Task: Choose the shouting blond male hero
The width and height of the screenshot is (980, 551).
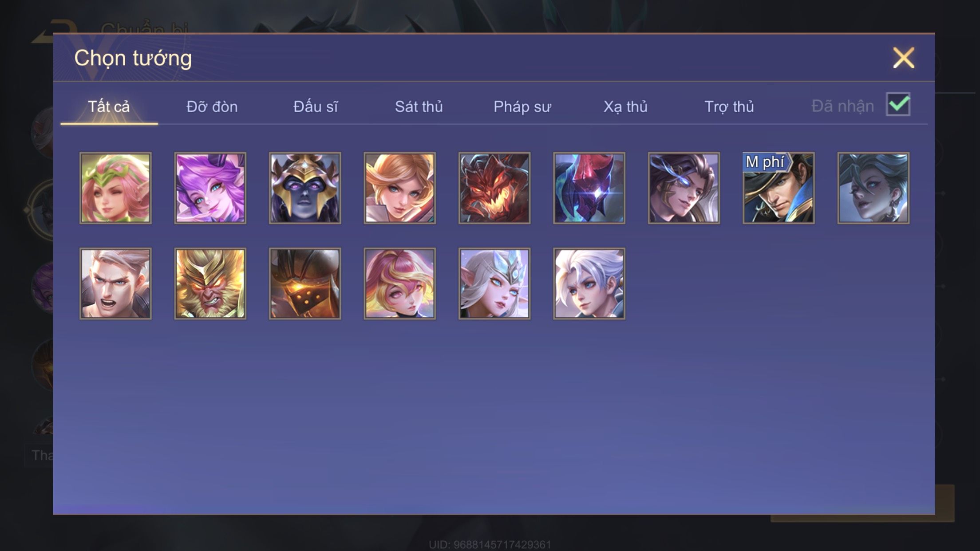Action: click(x=115, y=283)
